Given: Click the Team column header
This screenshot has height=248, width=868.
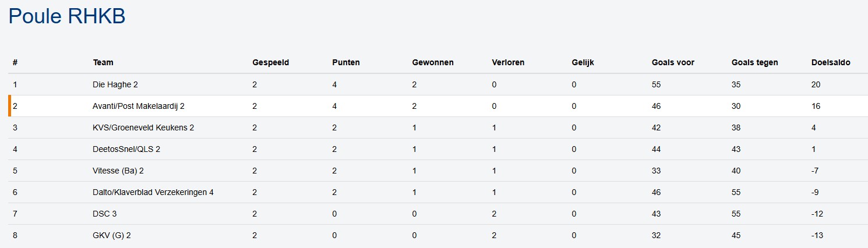Looking at the screenshot, I should tap(103, 63).
